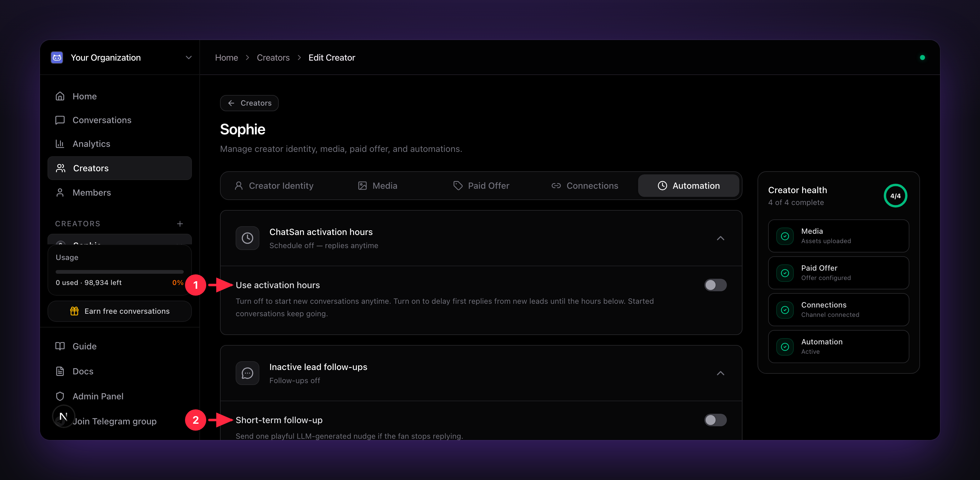Add a creator with the plus icon
Viewport: 980px width, 480px height.
pos(180,224)
